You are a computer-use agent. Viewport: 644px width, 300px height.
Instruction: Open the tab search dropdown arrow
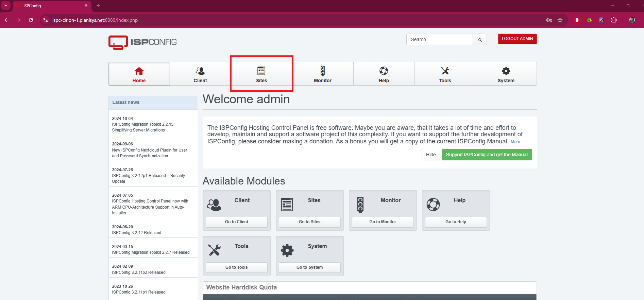tap(6, 5)
